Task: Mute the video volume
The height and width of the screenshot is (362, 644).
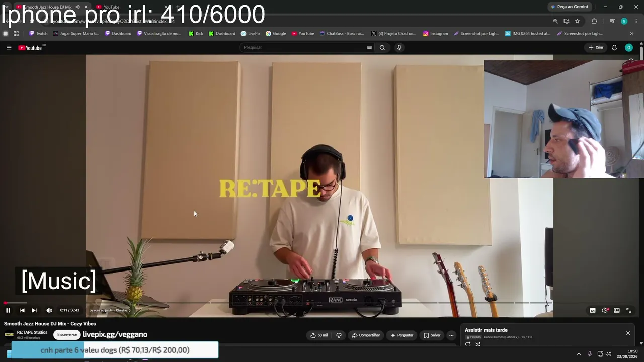Action: point(49,310)
